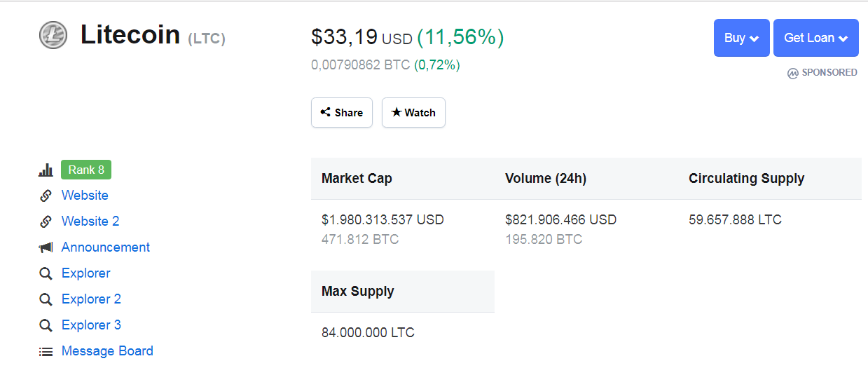Open the Website 2 link
Screen dimensions: 868x368
point(90,222)
